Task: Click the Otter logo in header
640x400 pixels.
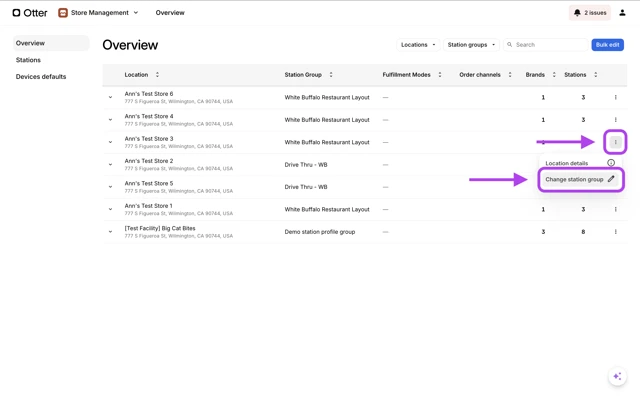Action: (x=30, y=13)
